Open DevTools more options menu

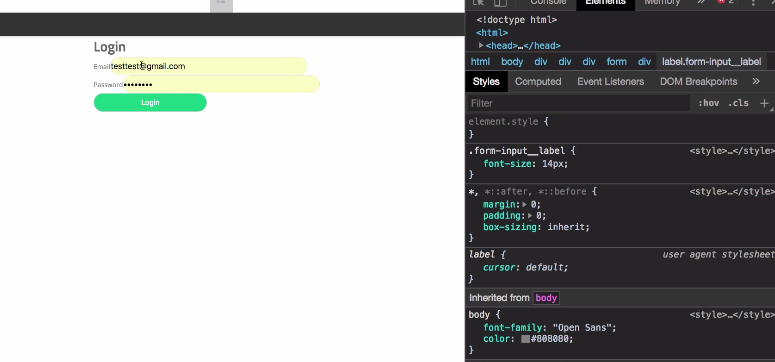753,2
